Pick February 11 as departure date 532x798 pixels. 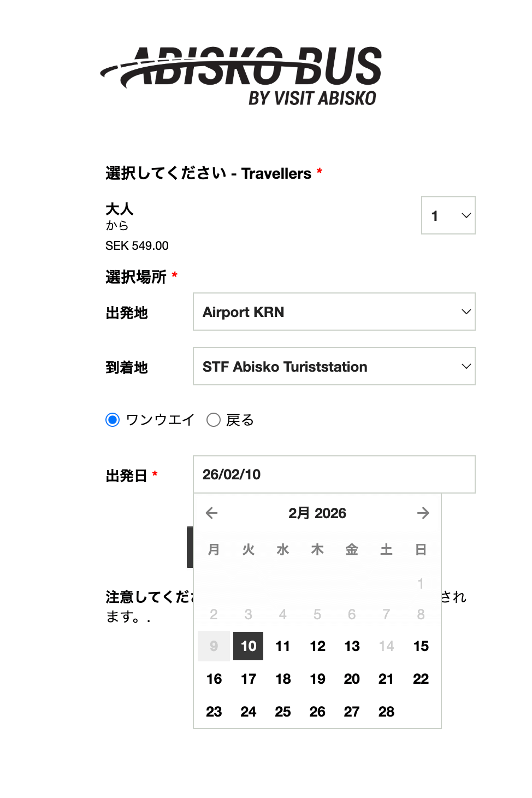tap(283, 646)
